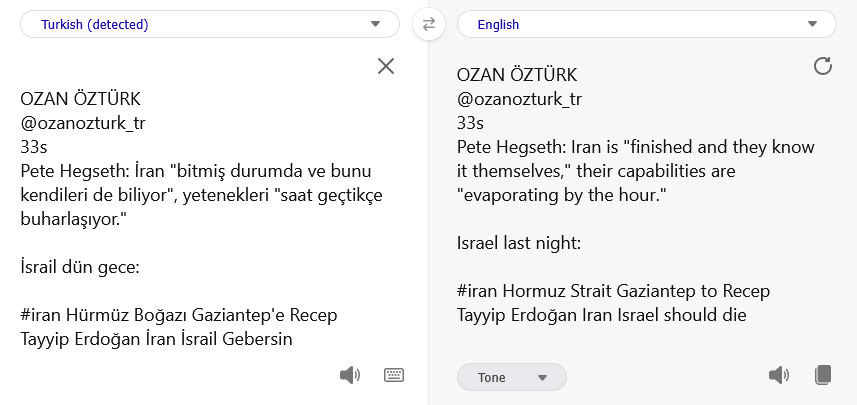
Task: Open the Tone dropdown
Action: 511,377
